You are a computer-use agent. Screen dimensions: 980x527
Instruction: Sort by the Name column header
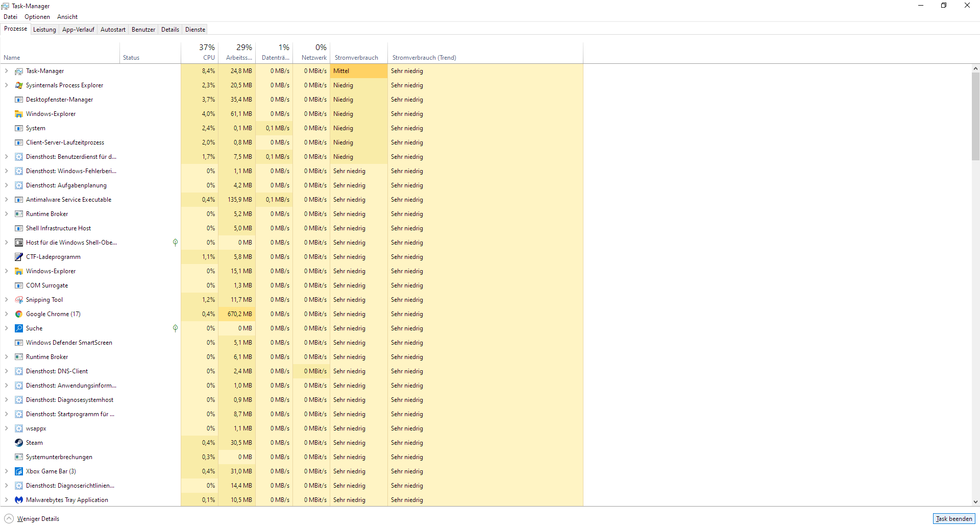[60, 53]
